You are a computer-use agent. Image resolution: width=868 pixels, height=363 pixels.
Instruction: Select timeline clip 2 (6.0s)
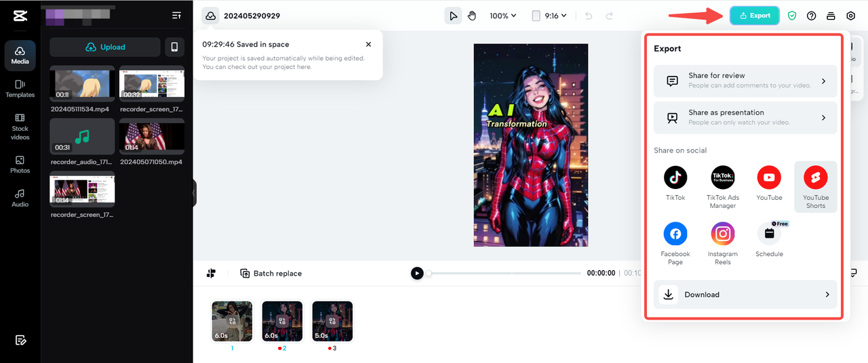(x=282, y=322)
